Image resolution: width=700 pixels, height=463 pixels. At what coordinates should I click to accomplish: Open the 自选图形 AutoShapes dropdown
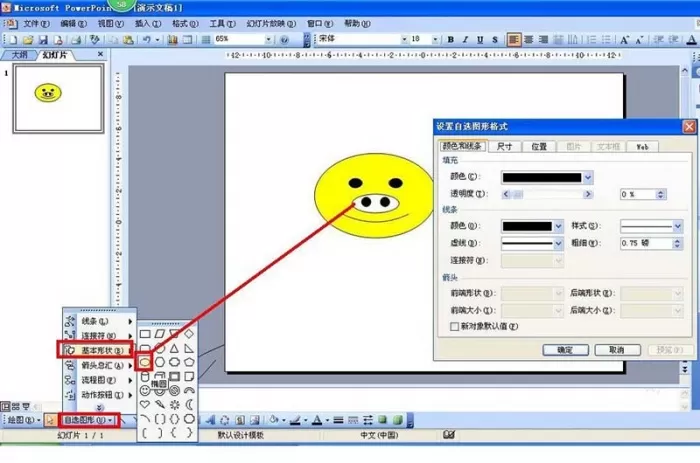(88, 420)
